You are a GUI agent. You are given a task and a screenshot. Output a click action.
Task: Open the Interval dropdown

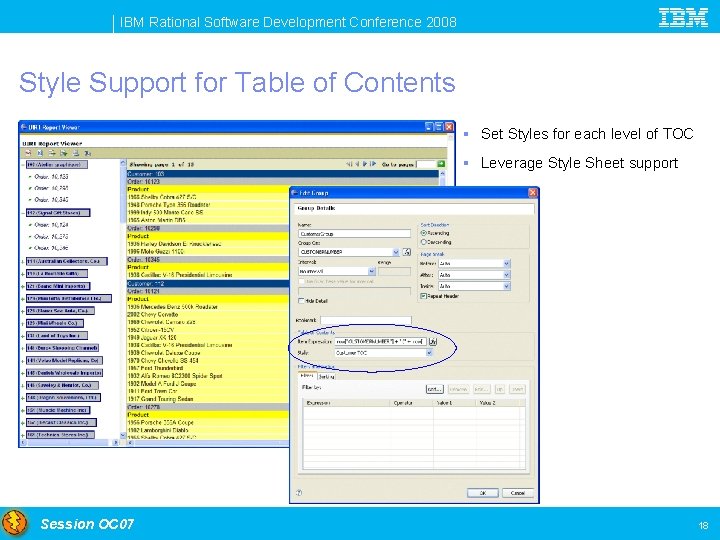click(x=372, y=271)
